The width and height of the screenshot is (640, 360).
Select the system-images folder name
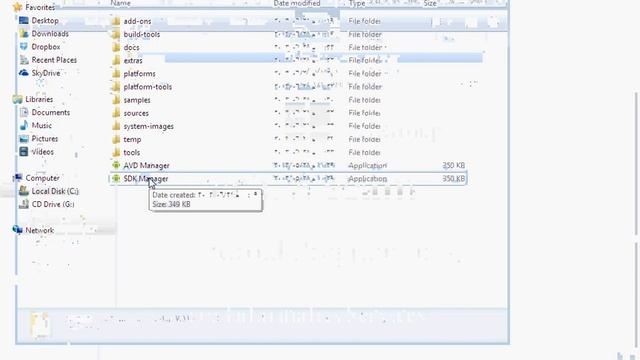149,126
